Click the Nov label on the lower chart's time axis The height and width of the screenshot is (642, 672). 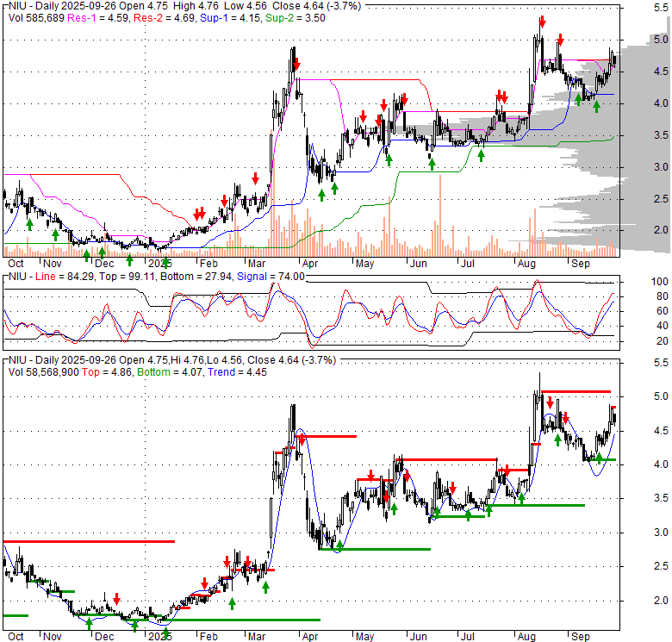click(53, 637)
